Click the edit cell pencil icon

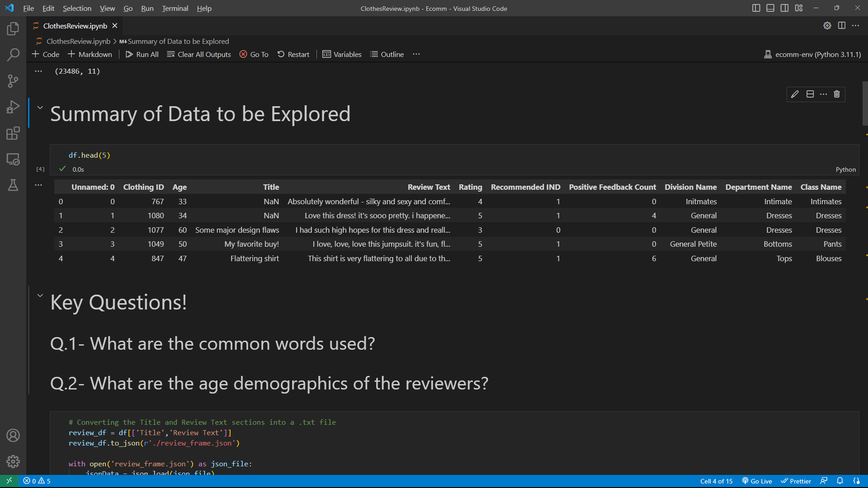point(795,94)
